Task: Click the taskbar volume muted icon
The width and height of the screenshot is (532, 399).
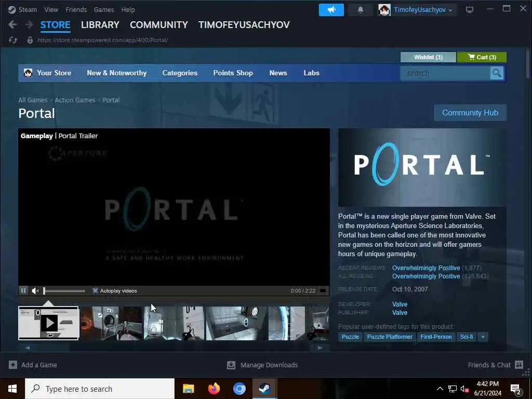Action: coord(464,389)
